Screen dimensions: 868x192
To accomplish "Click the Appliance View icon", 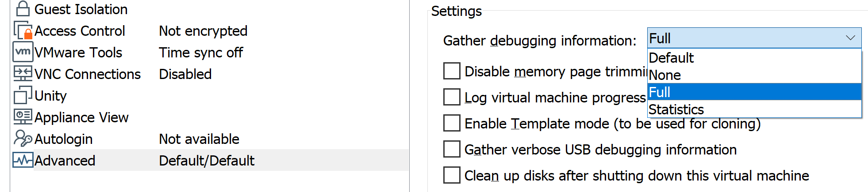I will (x=23, y=117).
